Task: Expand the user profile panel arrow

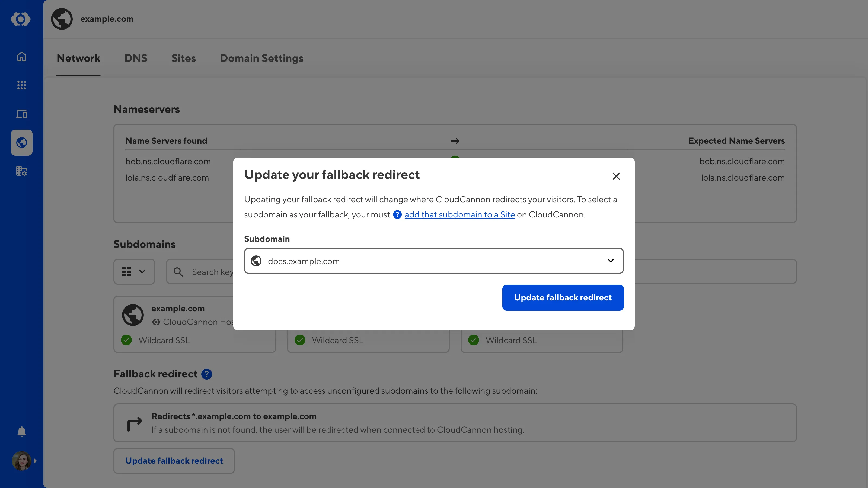Action: (x=36, y=461)
